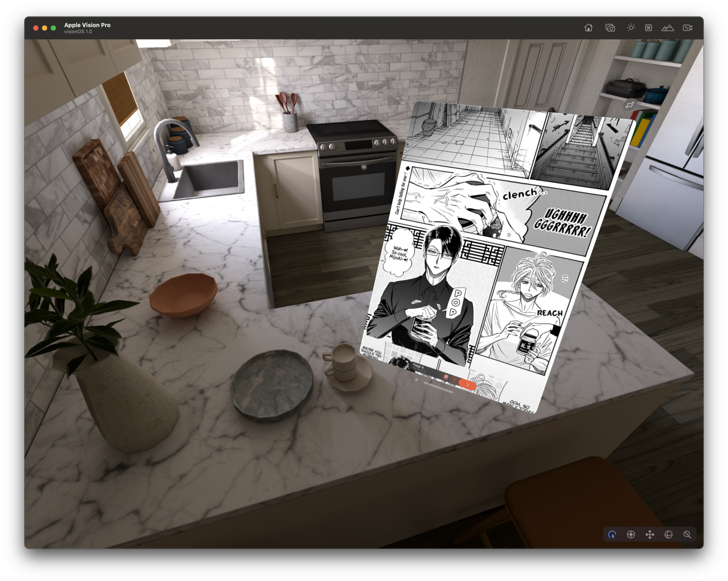Select the blue pointer interact tool
The image size is (728, 581).
point(612,534)
